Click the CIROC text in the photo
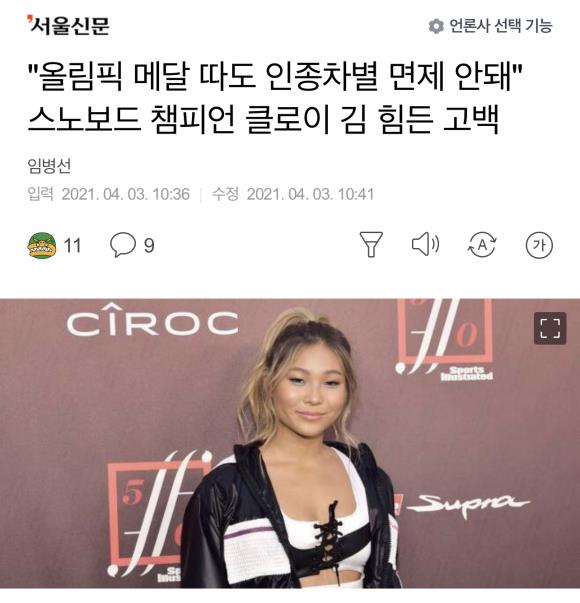This screenshot has height=603, width=580. (x=152, y=320)
